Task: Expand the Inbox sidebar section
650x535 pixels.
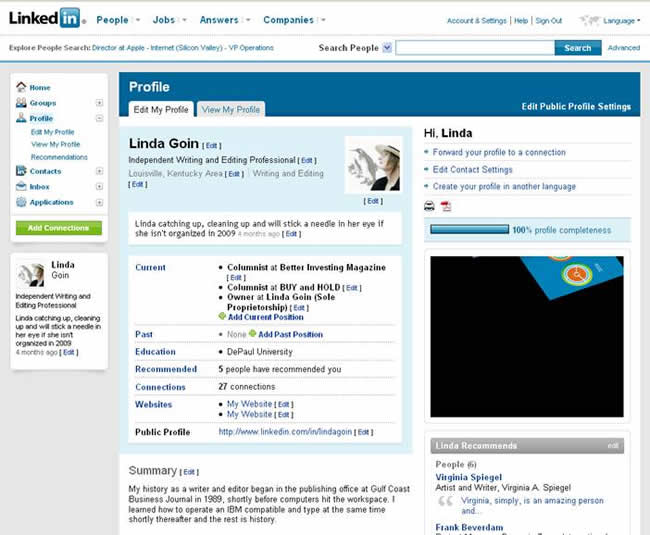Action: coord(99,186)
